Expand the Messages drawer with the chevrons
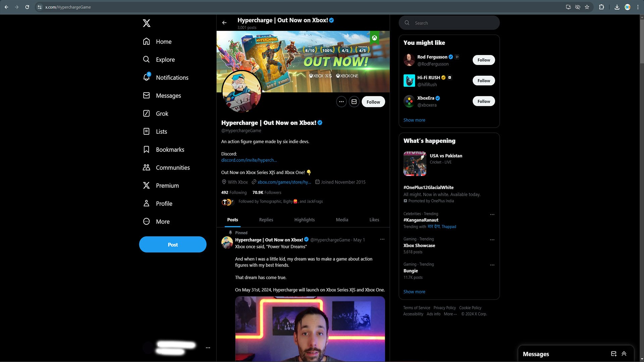Screen dimensions: 644x362 (624, 354)
